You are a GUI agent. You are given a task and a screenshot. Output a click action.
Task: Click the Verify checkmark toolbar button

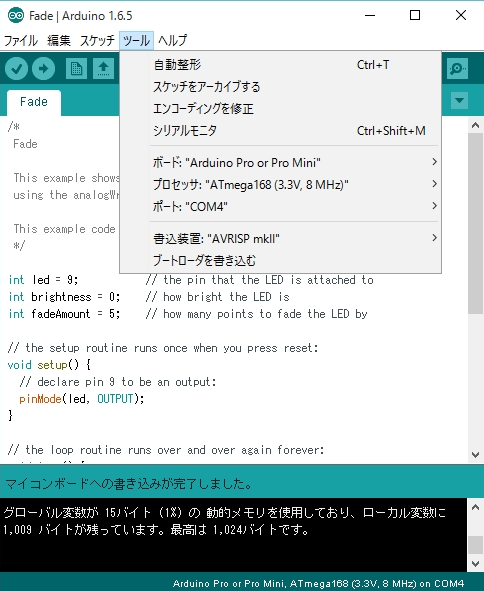(16, 68)
